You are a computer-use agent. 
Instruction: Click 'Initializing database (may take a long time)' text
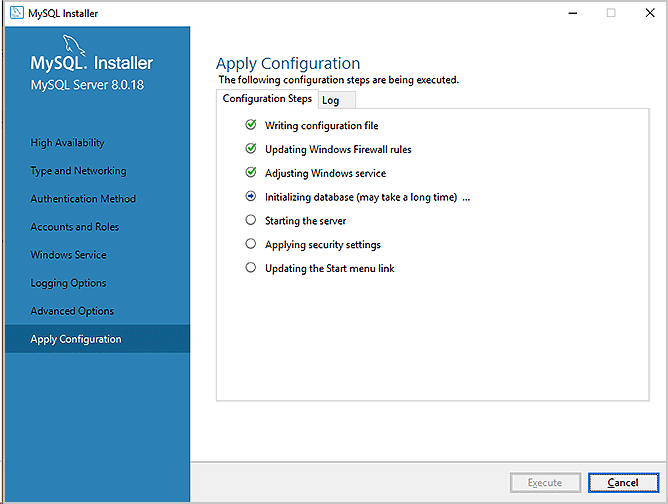[x=361, y=197]
